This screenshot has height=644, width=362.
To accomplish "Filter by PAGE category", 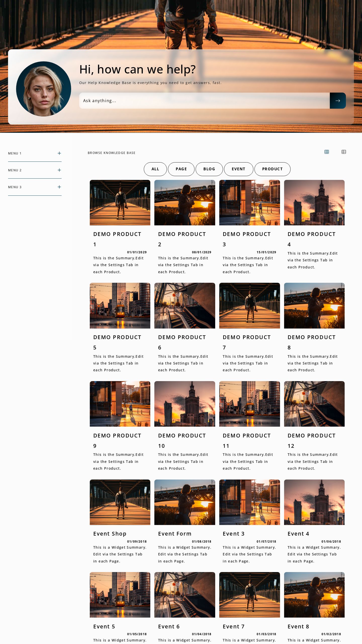I will pyautogui.click(x=181, y=169).
